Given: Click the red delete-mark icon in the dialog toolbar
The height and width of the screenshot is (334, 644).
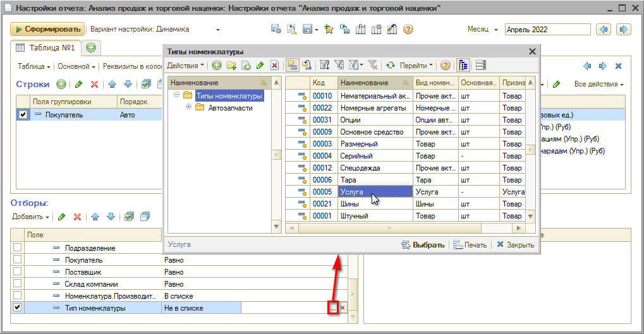Looking at the screenshot, I should point(274,66).
